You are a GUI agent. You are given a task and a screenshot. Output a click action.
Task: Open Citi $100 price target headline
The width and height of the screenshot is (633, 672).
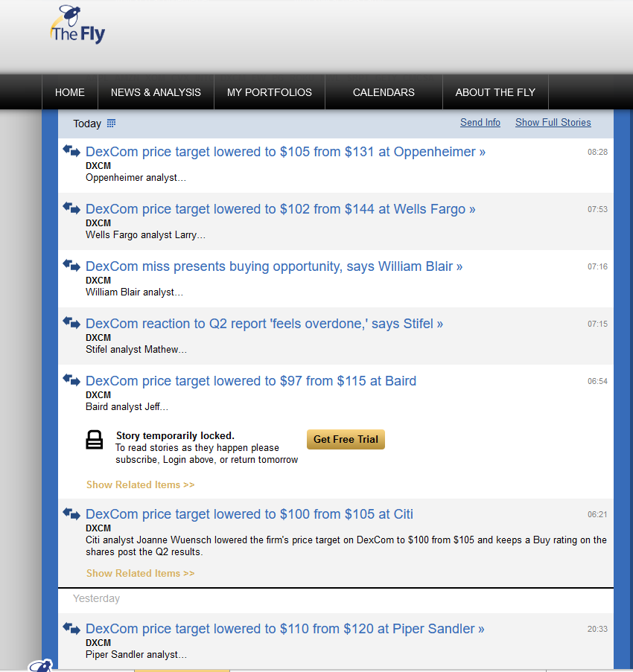tap(249, 514)
